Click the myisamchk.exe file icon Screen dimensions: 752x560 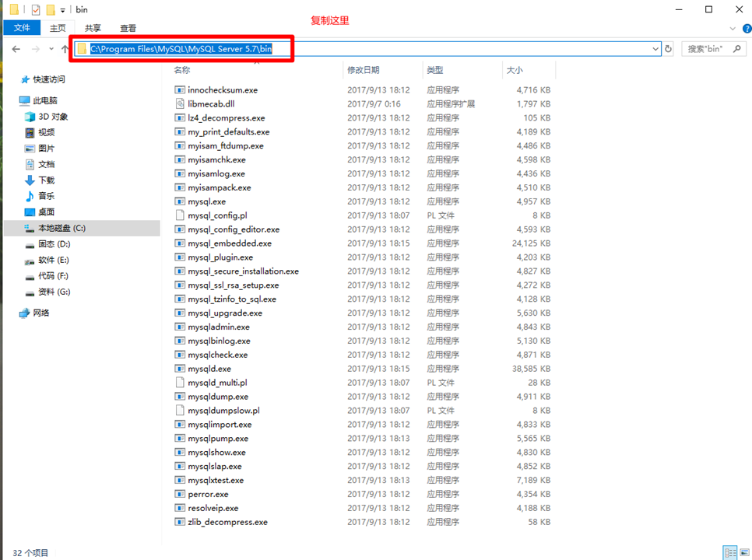pyautogui.click(x=180, y=159)
